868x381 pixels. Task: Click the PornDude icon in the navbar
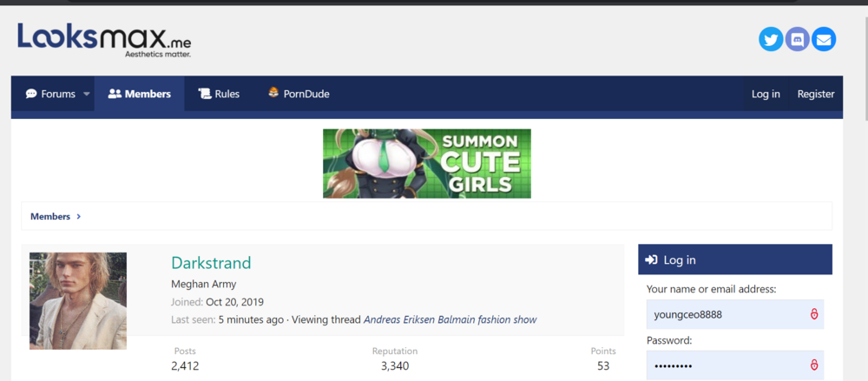273,94
